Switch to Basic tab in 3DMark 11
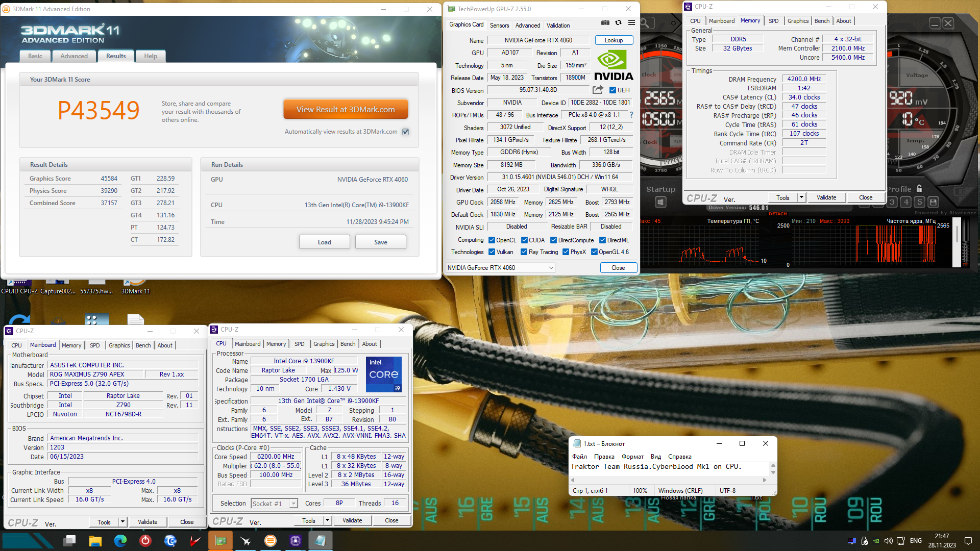 click(x=35, y=56)
